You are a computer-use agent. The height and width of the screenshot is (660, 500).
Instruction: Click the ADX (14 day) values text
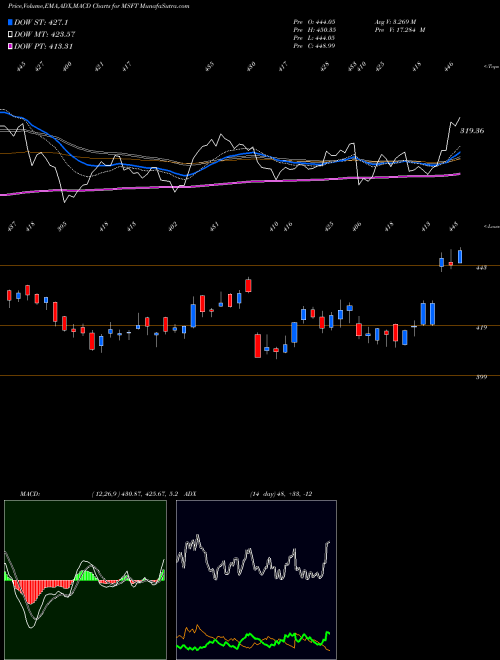(x=281, y=494)
